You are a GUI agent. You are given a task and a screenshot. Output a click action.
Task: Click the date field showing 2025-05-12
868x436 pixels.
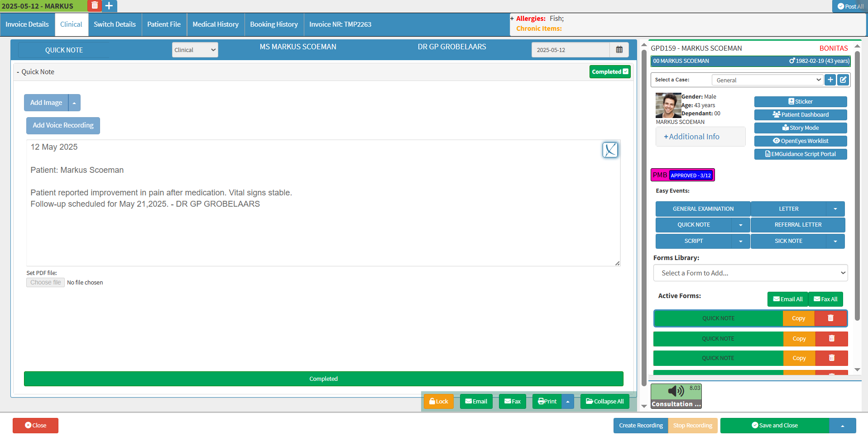(x=571, y=50)
